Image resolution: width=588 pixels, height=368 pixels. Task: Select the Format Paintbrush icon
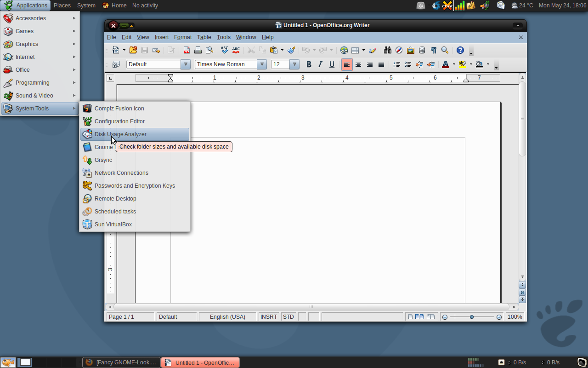[x=291, y=50]
